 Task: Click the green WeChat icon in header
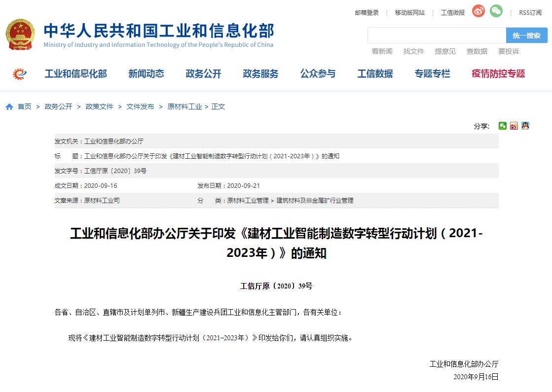[x=496, y=11]
